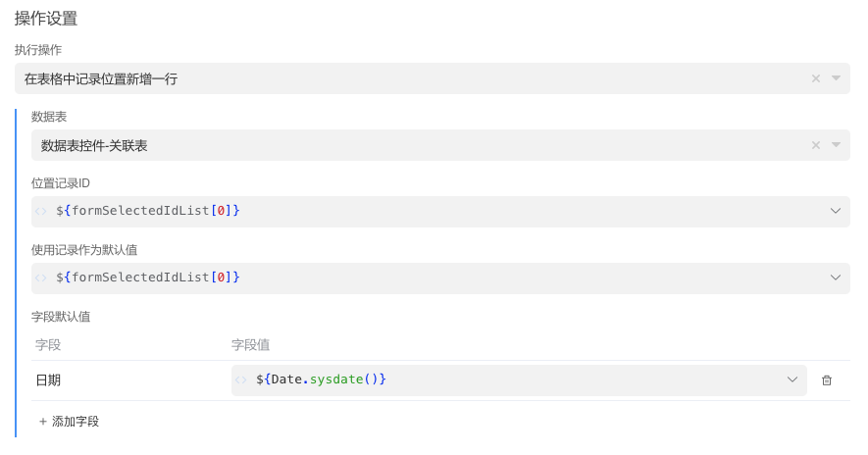Viewport: 868px width, 455px height.
Task: Click the code icon beside Date.sysdate()
Action: [241, 379]
